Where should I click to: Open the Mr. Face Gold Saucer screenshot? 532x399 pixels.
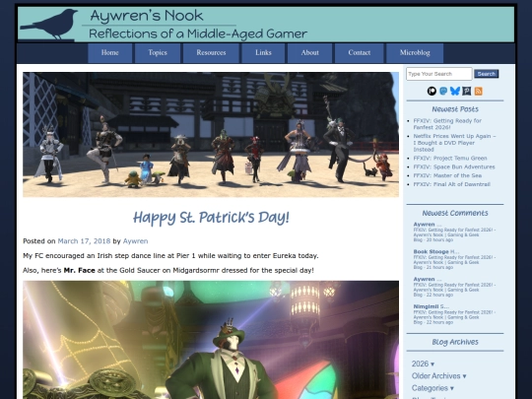tap(211, 340)
